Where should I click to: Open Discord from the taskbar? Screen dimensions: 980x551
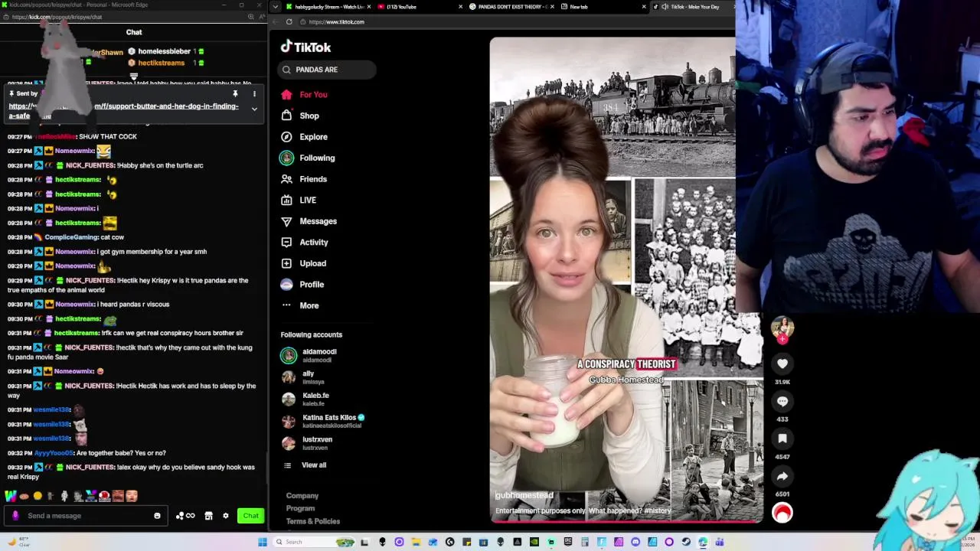[635, 542]
